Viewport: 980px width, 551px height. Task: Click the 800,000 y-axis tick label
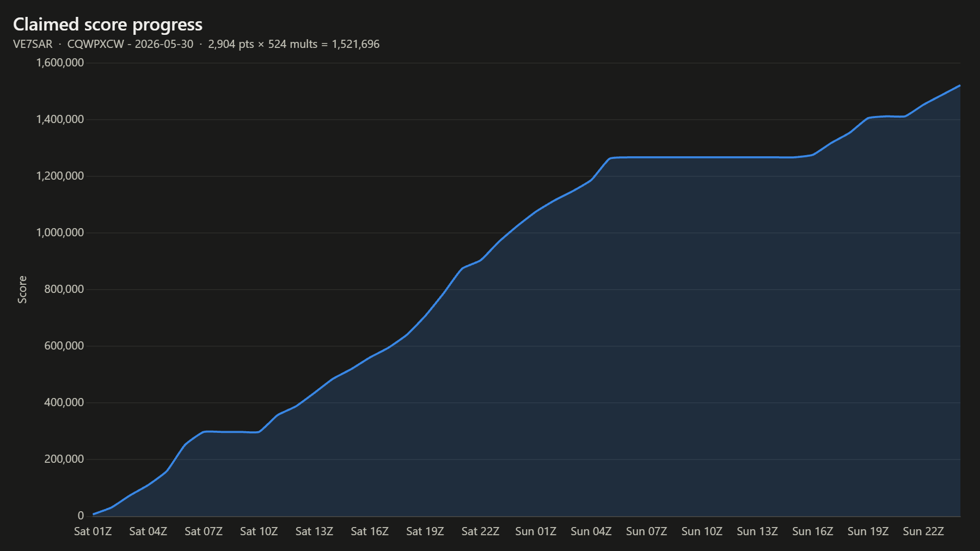(64, 289)
